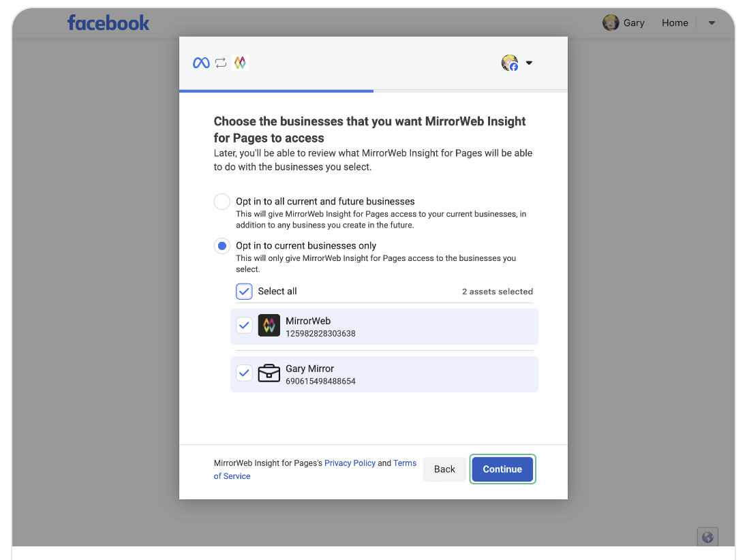Open the Privacy Policy link
The image size is (747, 560).
point(350,463)
